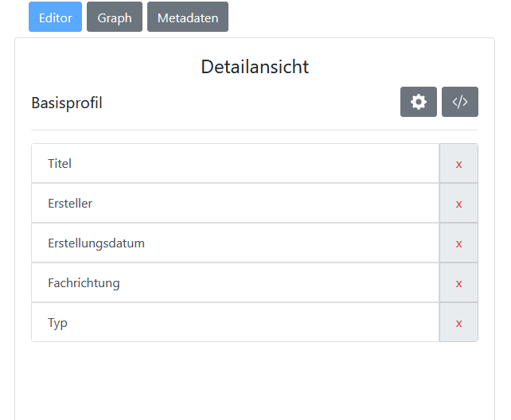Pick the Typ row in the list
The image size is (511, 420).
tap(235, 323)
